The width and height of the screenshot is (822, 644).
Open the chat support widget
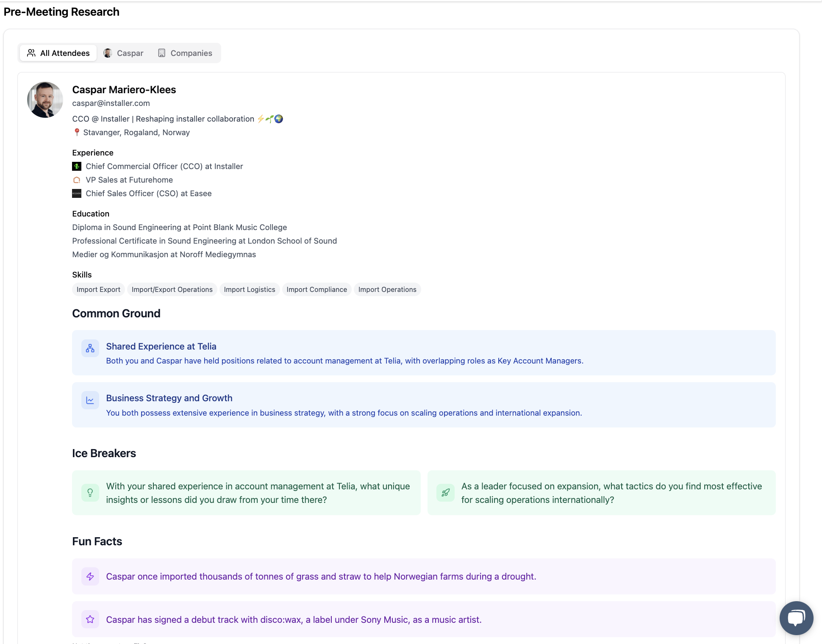point(796,618)
